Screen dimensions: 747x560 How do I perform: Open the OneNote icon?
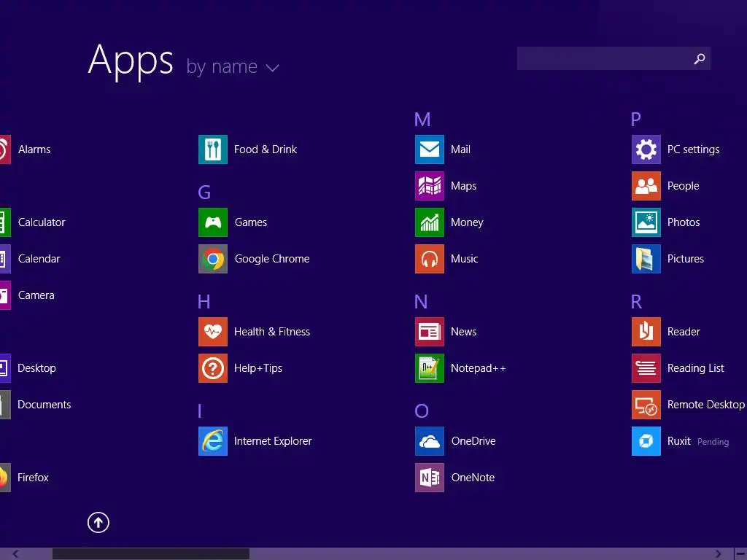[x=429, y=478]
